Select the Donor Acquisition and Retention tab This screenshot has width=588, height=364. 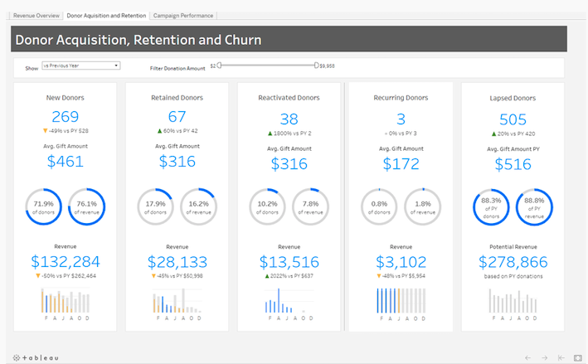point(106,16)
